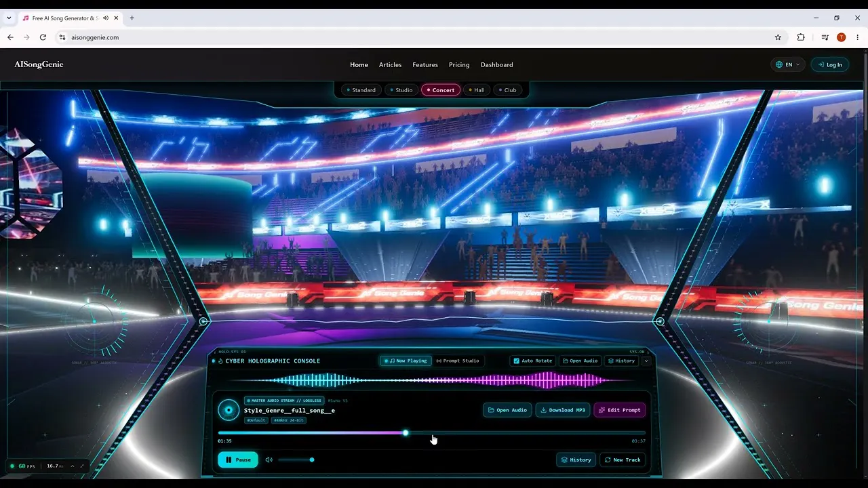Image resolution: width=868 pixels, height=488 pixels.
Task: Select the Club scene mode
Action: click(507, 90)
